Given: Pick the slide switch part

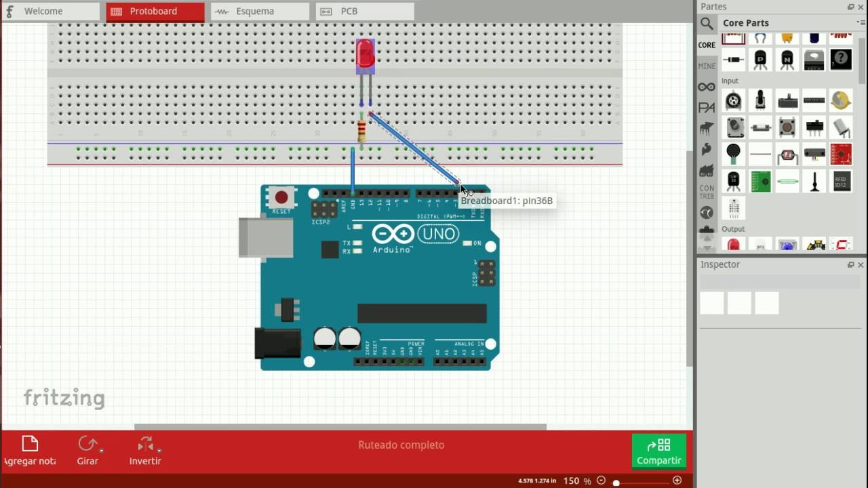Looking at the screenshot, I should [x=814, y=127].
